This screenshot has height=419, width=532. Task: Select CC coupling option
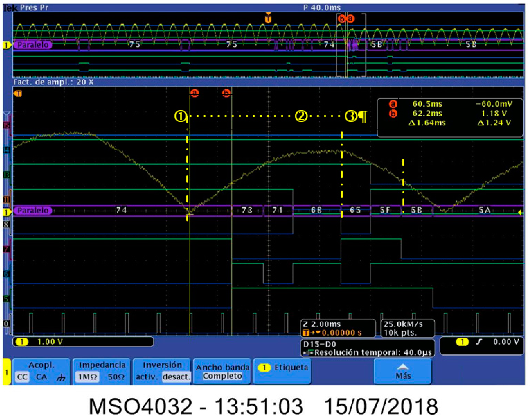tap(22, 377)
